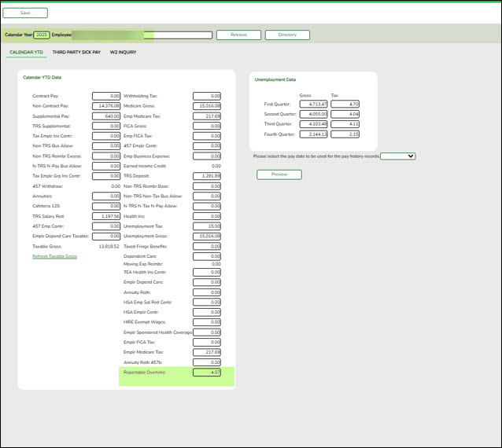Click the Contract Pay amount field
Viewport: 502px width, 448px height.
[106, 96]
